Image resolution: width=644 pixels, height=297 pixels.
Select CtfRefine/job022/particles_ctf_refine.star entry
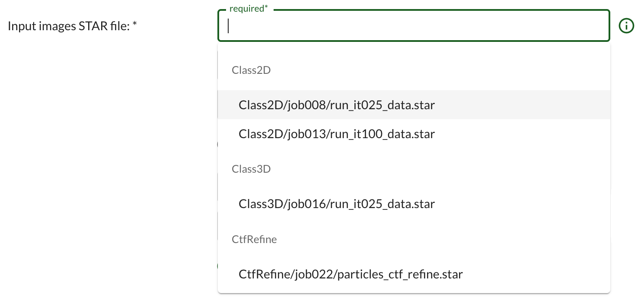(351, 274)
